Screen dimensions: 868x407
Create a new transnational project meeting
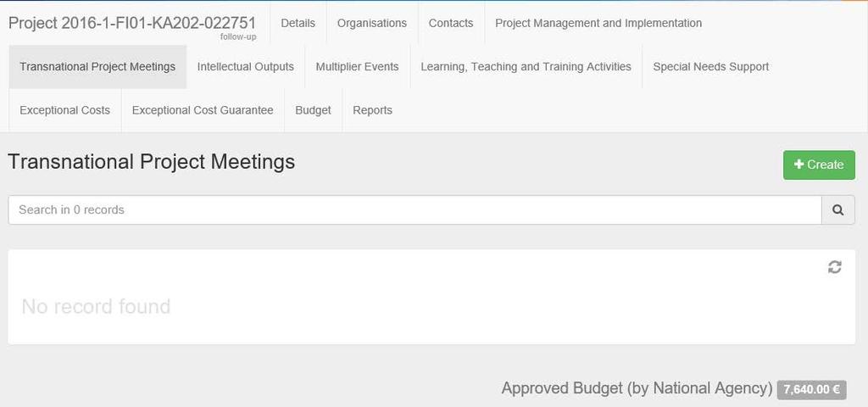pos(819,164)
